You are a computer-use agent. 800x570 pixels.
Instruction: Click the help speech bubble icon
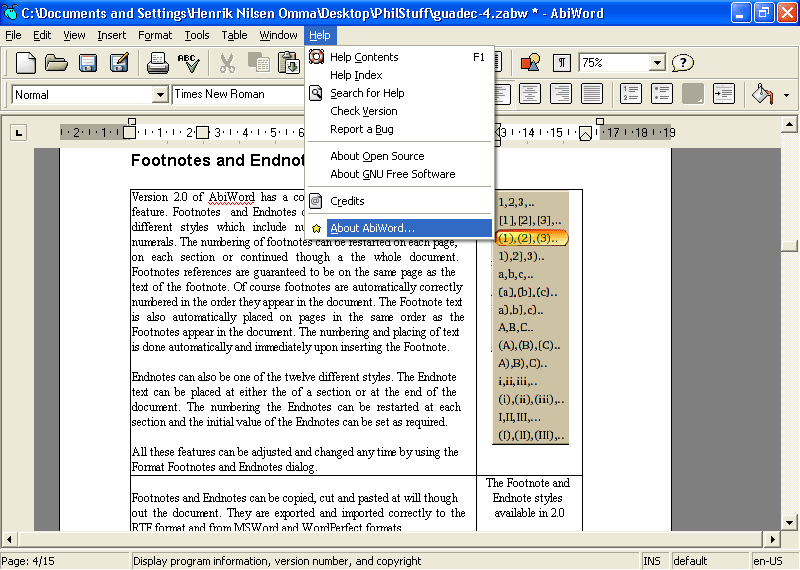pos(683,63)
